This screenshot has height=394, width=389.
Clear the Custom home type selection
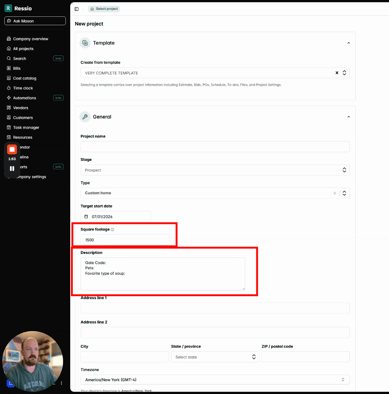[335, 193]
